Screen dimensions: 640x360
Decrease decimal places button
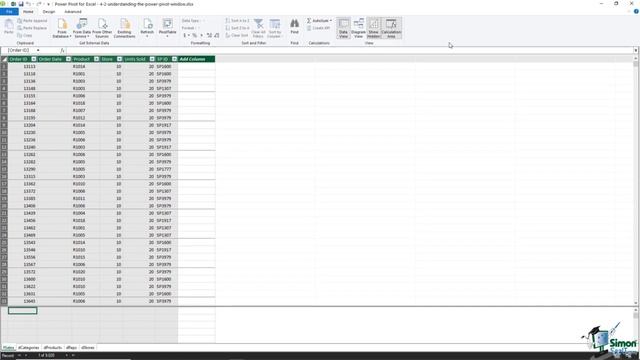pyautogui.click(x=217, y=36)
